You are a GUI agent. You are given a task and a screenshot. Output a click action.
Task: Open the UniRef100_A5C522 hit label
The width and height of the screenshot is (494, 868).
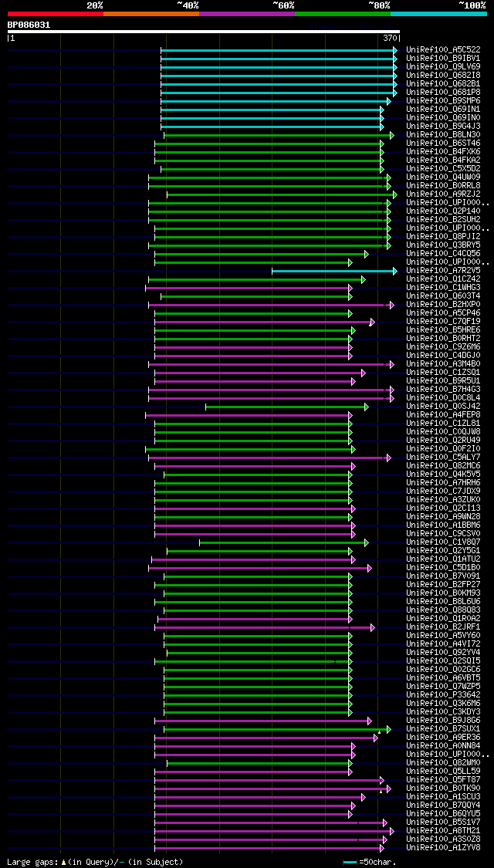tap(443, 50)
